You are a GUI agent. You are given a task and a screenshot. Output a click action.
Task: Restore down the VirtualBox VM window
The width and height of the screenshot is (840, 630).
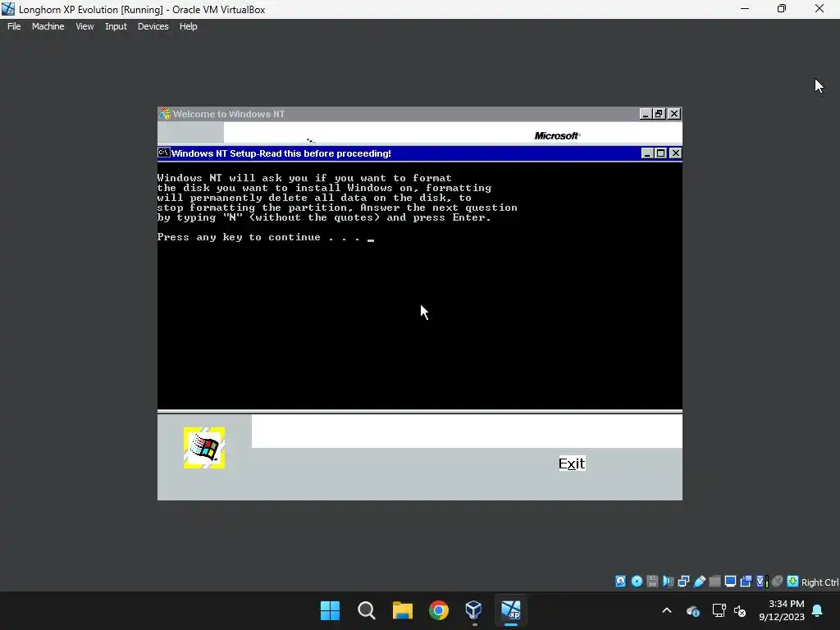pyautogui.click(x=782, y=9)
